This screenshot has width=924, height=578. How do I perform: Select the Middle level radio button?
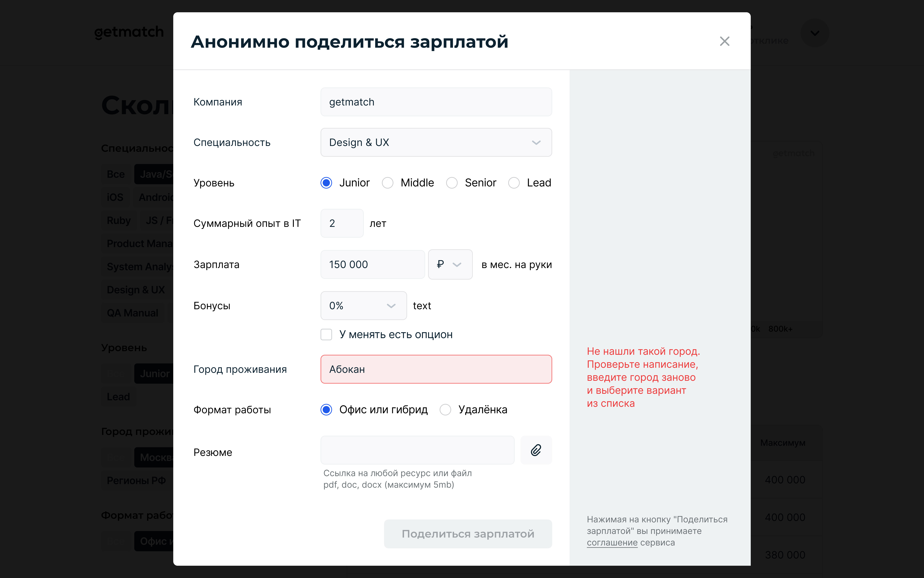(x=387, y=183)
